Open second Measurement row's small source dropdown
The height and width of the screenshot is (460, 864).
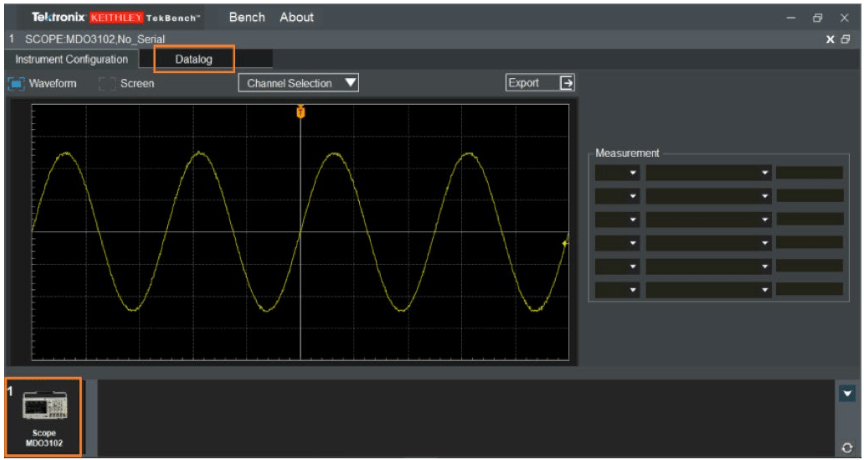pos(617,196)
